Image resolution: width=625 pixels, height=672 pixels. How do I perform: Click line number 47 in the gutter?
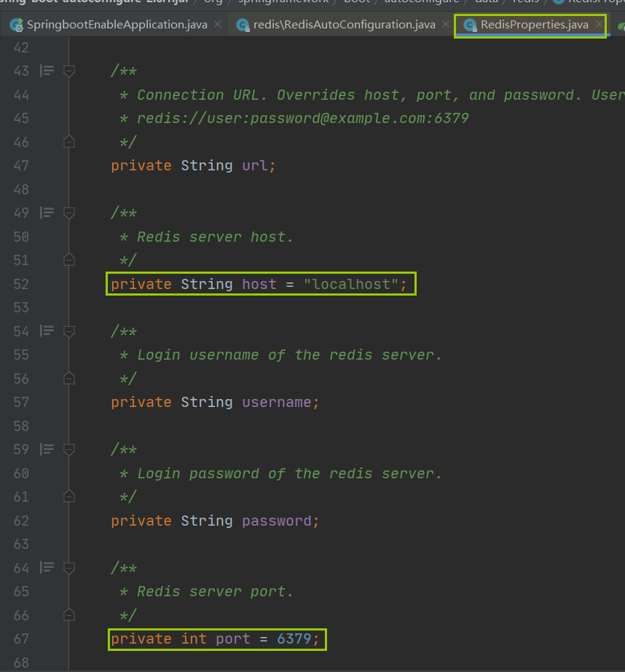(x=21, y=165)
